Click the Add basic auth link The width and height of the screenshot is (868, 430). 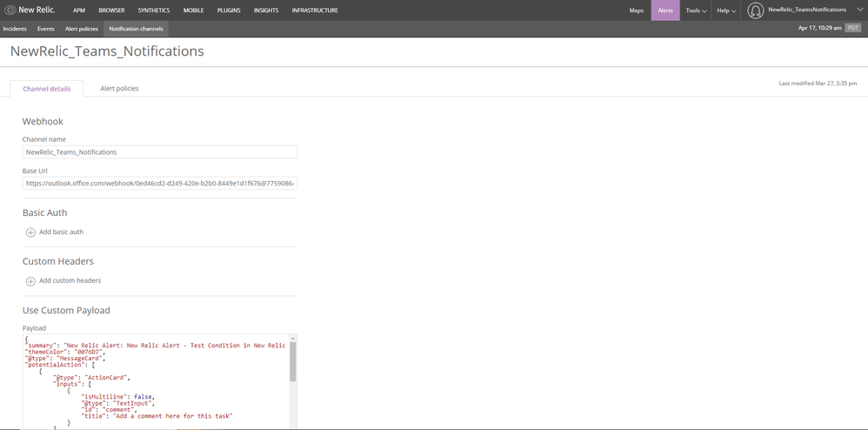(61, 232)
